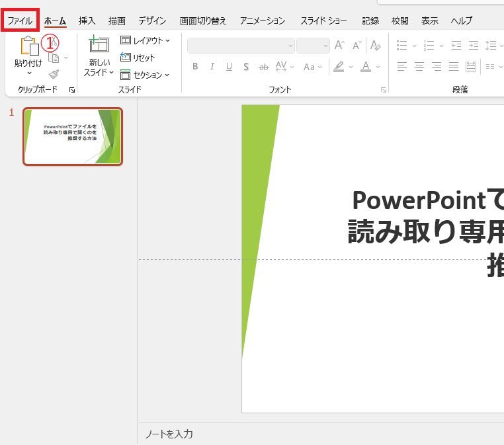Expand the font color dropdown arrow
Image resolution: width=504 pixels, height=445 pixels.
(x=378, y=67)
